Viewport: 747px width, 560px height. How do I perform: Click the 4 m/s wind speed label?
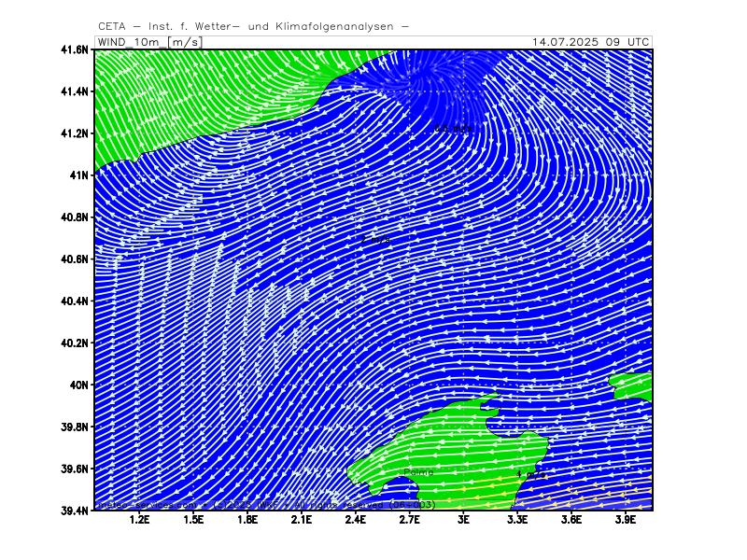[530, 474]
